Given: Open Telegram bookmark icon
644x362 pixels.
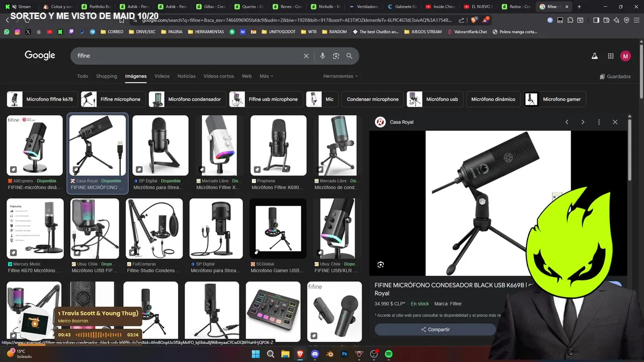Looking at the screenshot, I should point(93,32).
